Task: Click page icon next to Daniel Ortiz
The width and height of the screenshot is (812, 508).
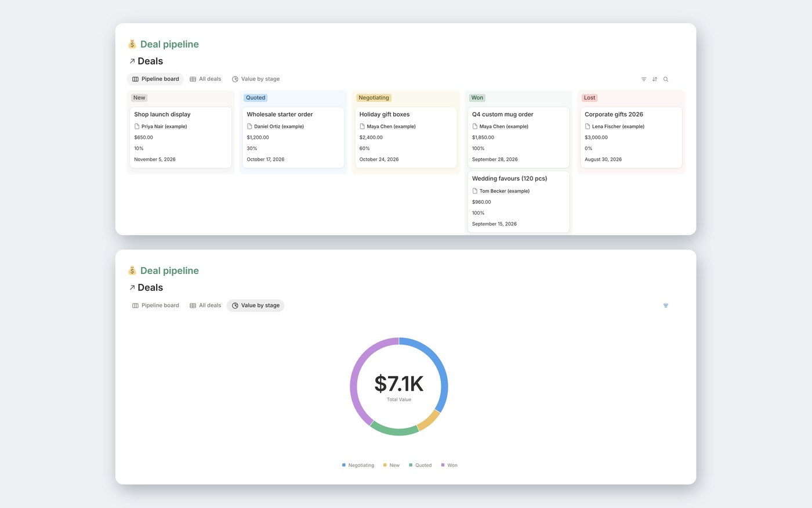Action: (249, 126)
